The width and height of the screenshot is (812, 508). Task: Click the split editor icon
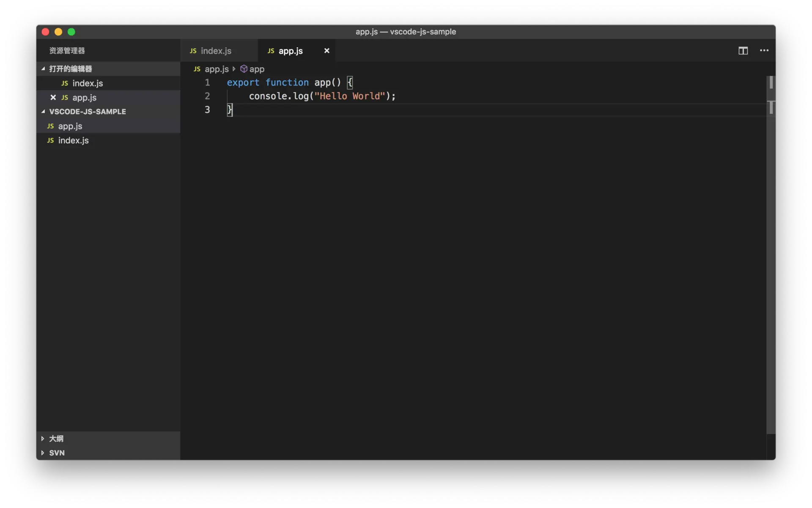pyautogui.click(x=743, y=51)
